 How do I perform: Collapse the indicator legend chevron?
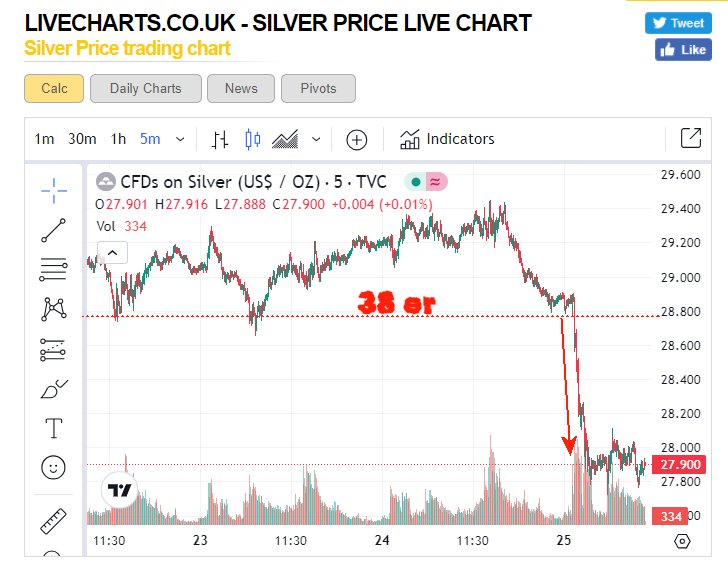pyautogui.click(x=111, y=252)
